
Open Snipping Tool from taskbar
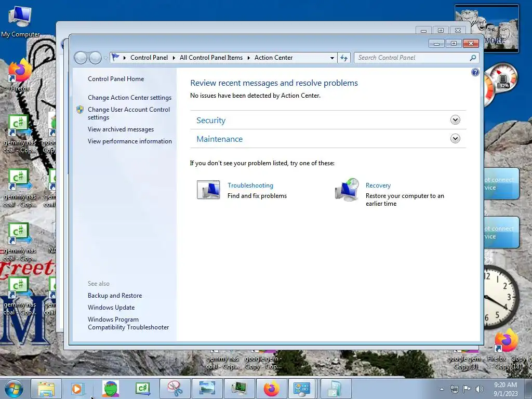coord(175,389)
